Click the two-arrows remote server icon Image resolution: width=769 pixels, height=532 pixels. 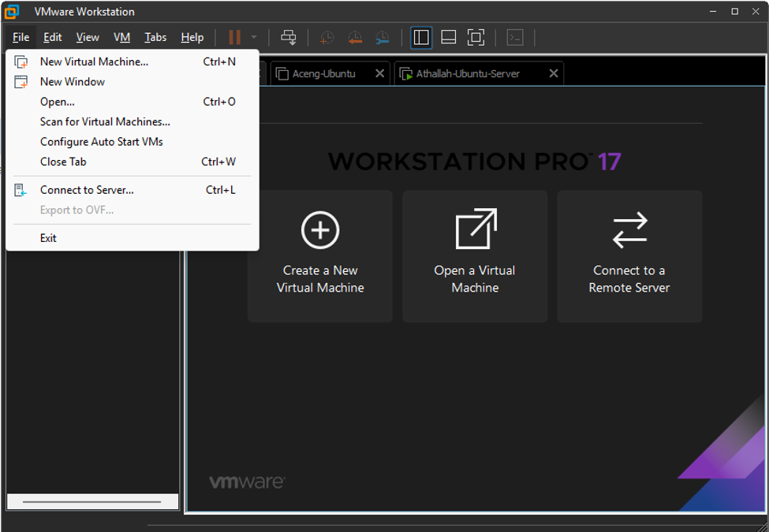pos(630,230)
